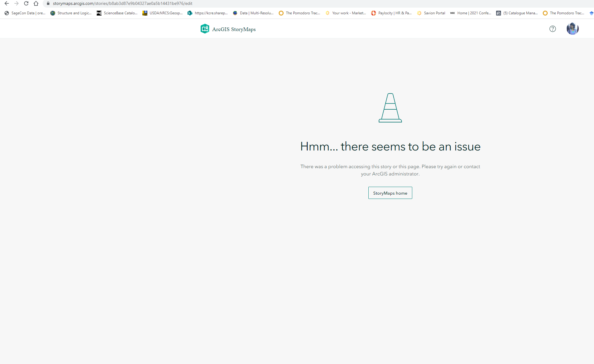The height and width of the screenshot is (364, 594).
Task: Open the Savion Portal bookmark
Action: click(x=431, y=13)
